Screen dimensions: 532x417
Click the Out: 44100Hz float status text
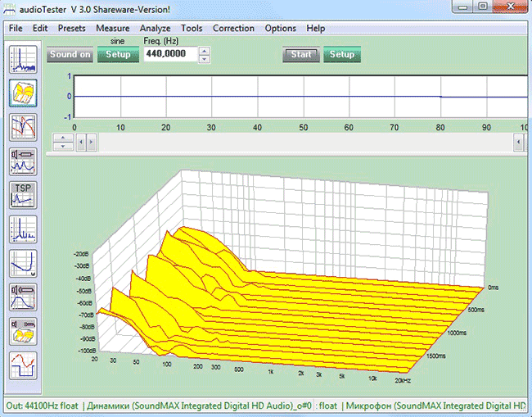point(42,406)
